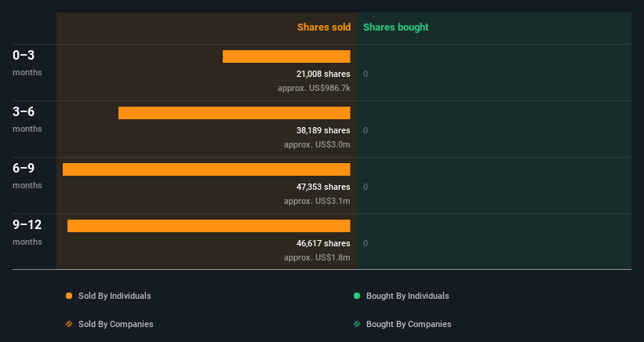The height and width of the screenshot is (342, 644).
Task: Click the 3–6 months orange bar
Action: tap(234, 113)
